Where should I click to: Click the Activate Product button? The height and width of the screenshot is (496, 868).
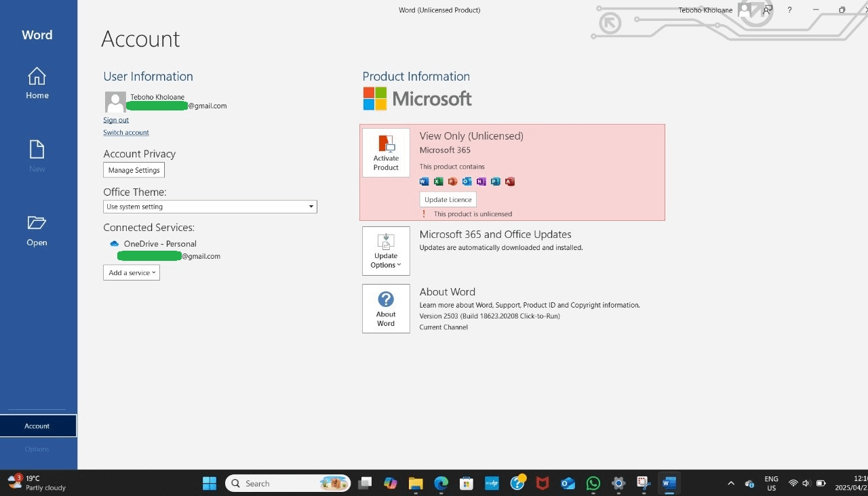click(386, 152)
